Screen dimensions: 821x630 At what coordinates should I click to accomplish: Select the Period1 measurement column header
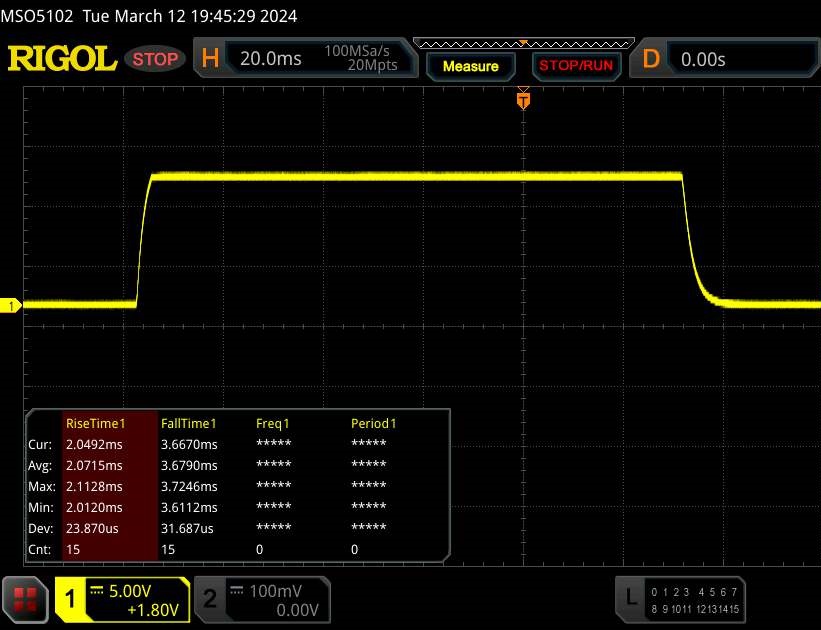373,424
